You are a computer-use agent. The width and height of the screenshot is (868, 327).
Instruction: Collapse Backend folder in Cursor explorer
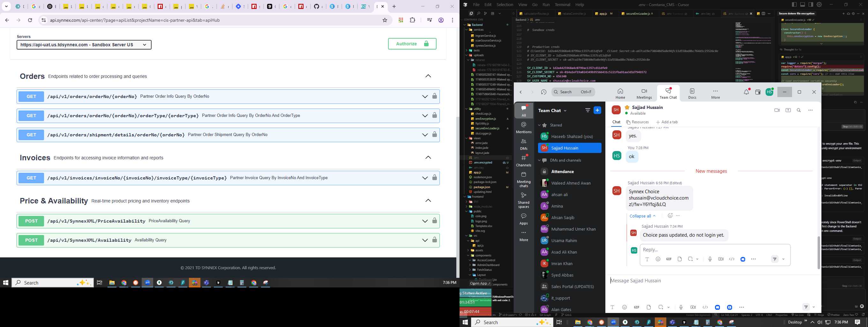[465, 25]
